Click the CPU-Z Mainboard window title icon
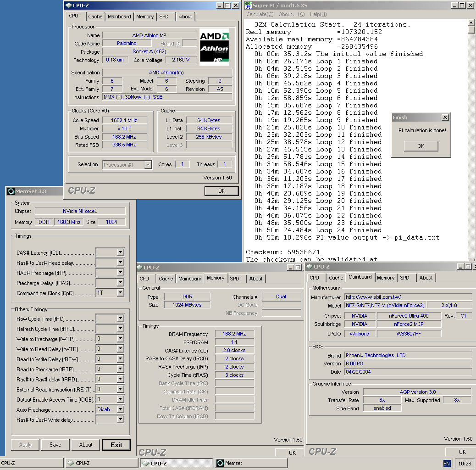Viewport: 476px width, 470px height. (x=310, y=267)
